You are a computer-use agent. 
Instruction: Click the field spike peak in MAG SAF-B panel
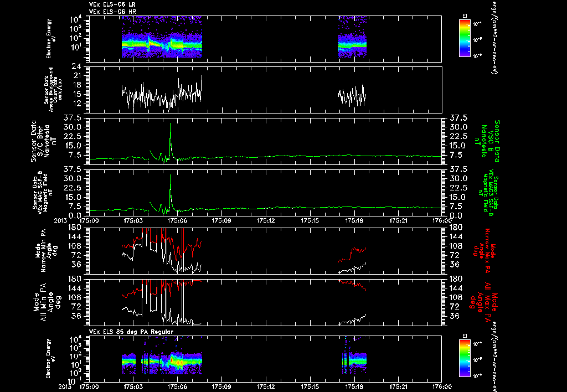(171, 175)
